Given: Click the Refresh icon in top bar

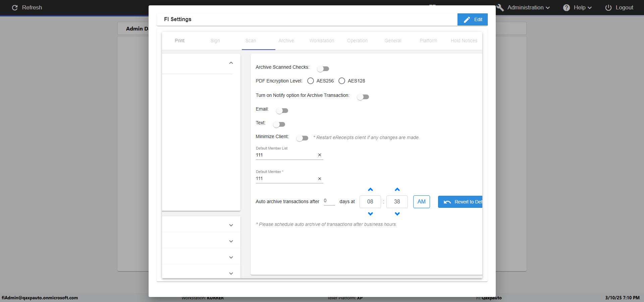Looking at the screenshot, I should 15,8.
